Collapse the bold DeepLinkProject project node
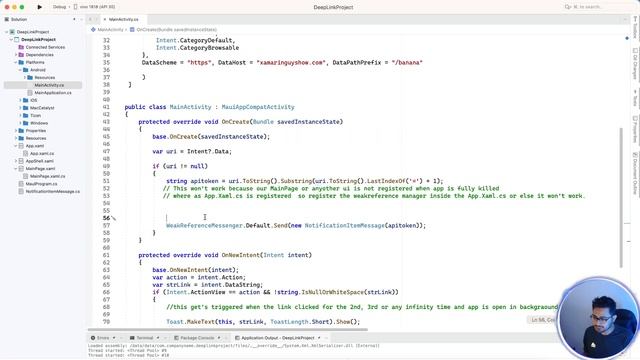The height and width of the screenshot is (360, 640). (11, 40)
